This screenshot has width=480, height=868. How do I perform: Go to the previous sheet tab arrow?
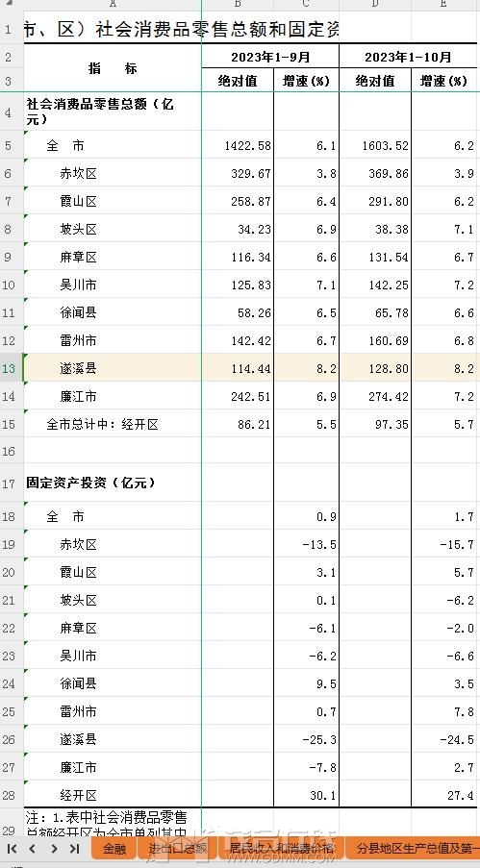click(32, 849)
